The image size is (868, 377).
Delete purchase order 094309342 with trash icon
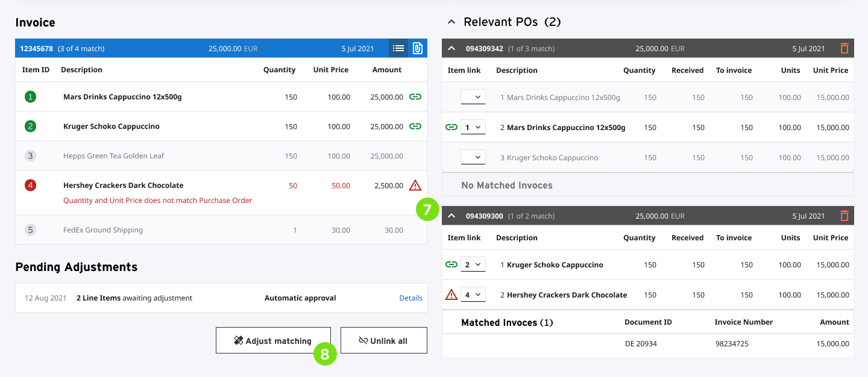click(x=844, y=48)
